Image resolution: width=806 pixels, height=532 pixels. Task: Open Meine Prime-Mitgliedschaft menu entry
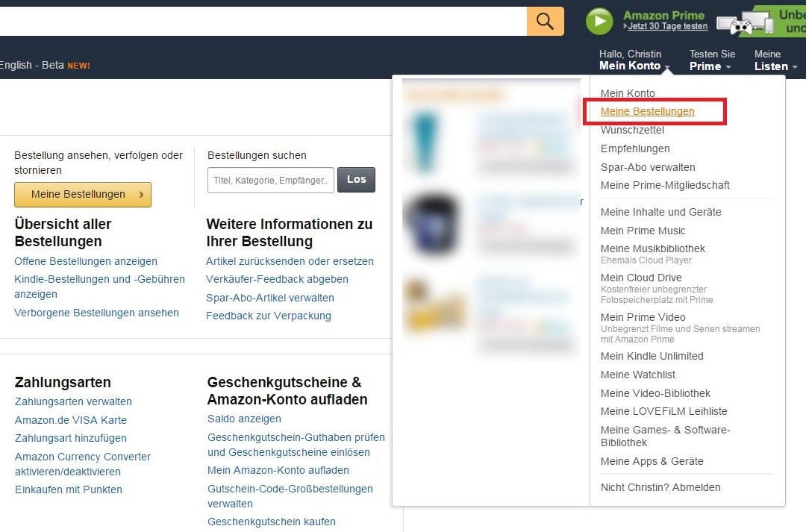pos(665,185)
